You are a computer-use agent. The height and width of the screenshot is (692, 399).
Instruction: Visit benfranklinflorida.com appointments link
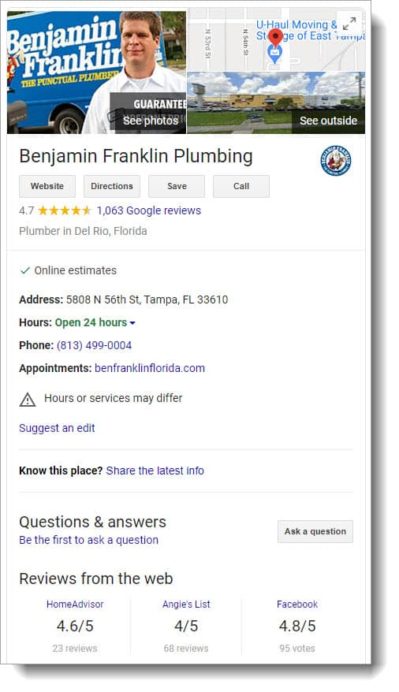click(150, 368)
